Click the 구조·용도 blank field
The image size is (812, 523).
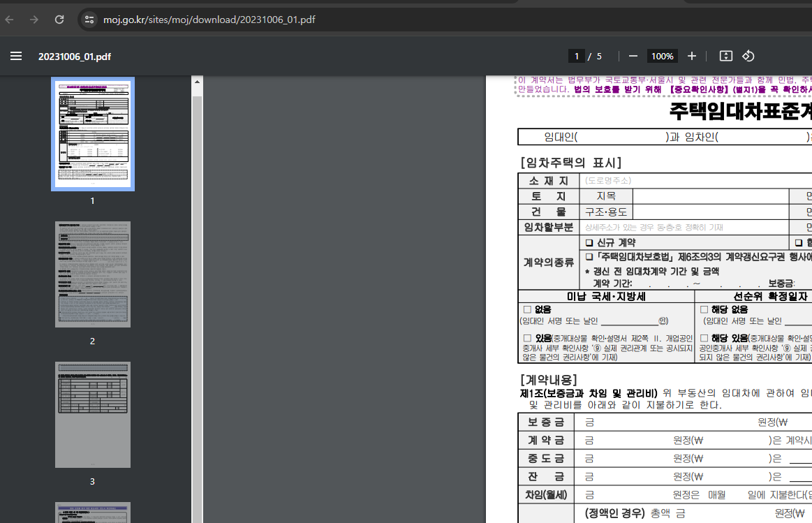coord(711,212)
